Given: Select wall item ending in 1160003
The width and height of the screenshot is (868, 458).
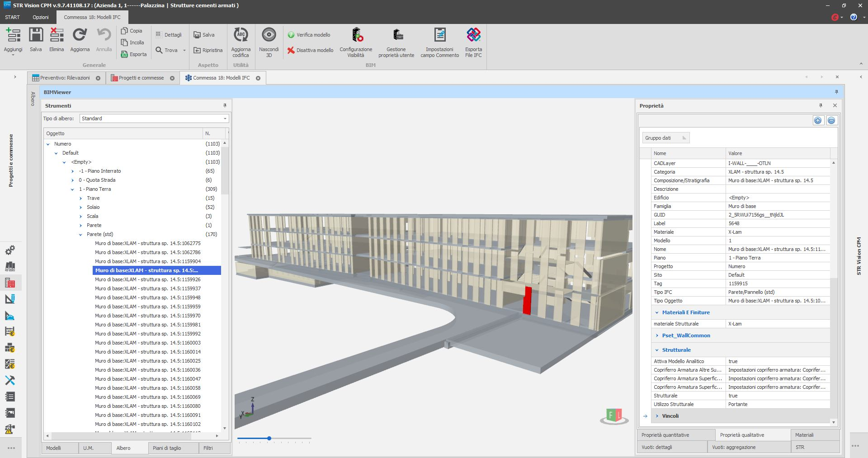Looking at the screenshot, I should [148, 343].
